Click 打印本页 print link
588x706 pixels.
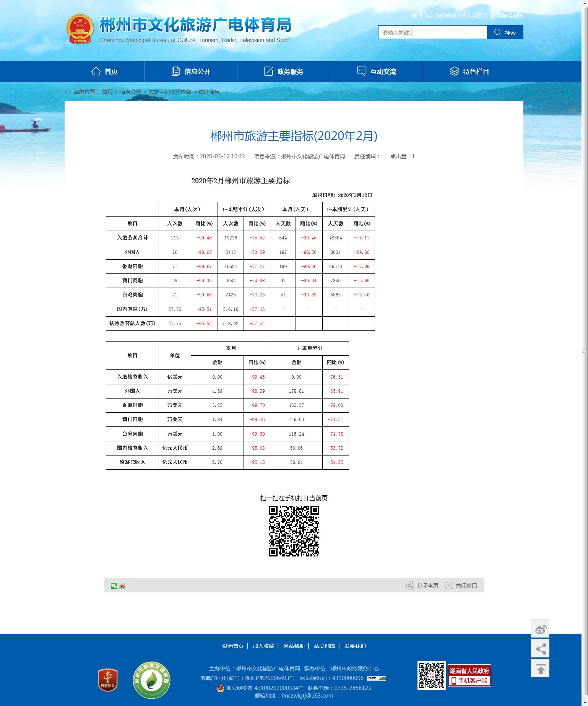click(x=427, y=586)
